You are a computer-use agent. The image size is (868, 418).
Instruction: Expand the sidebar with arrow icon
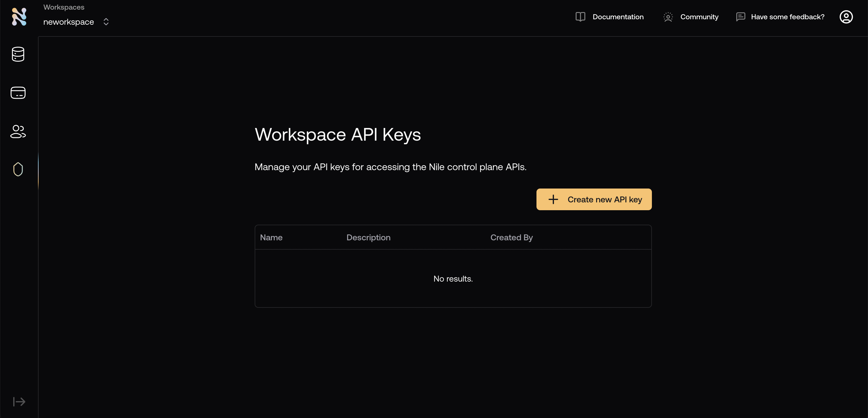19,401
